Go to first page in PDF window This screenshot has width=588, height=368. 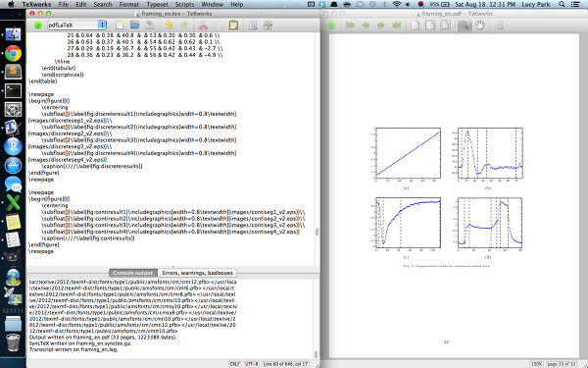click(x=350, y=26)
